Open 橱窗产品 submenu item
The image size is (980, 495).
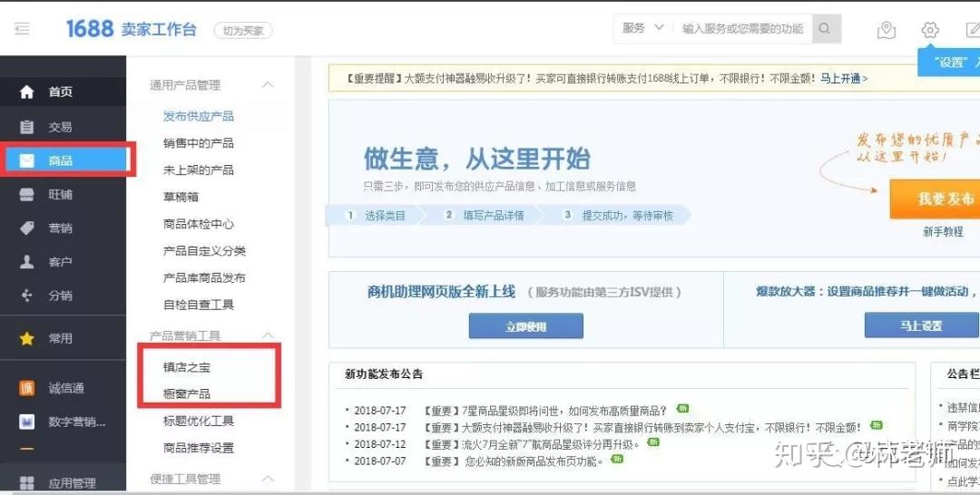186,393
